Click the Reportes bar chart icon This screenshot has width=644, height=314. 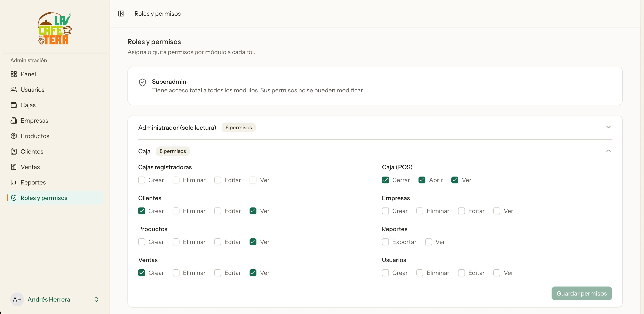[14, 183]
